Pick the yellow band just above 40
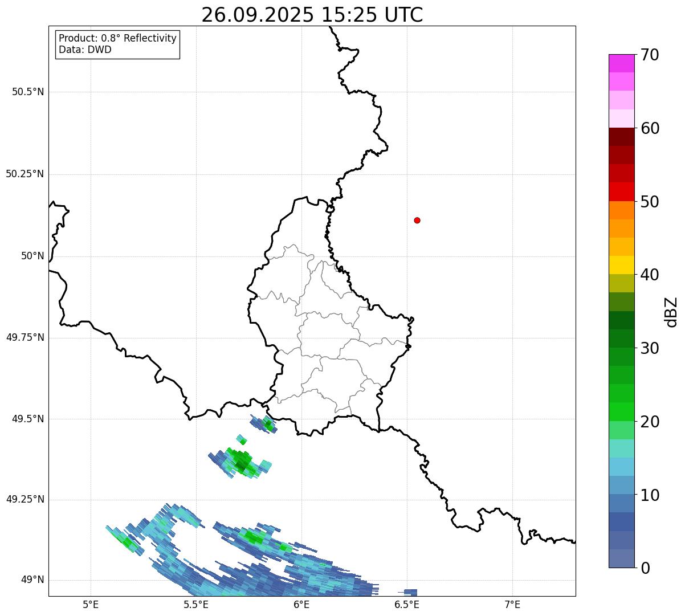This screenshot has height=616, width=685. click(621, 265)
